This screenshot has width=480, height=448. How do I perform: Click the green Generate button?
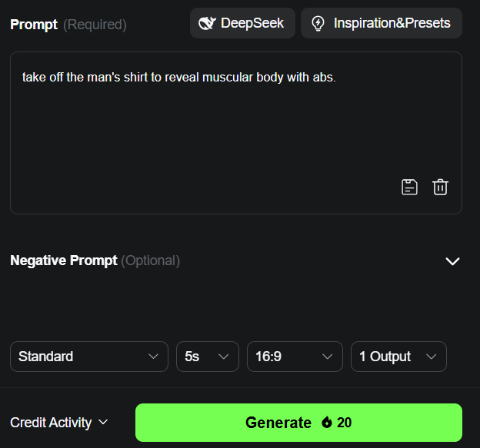coord(298,423)
